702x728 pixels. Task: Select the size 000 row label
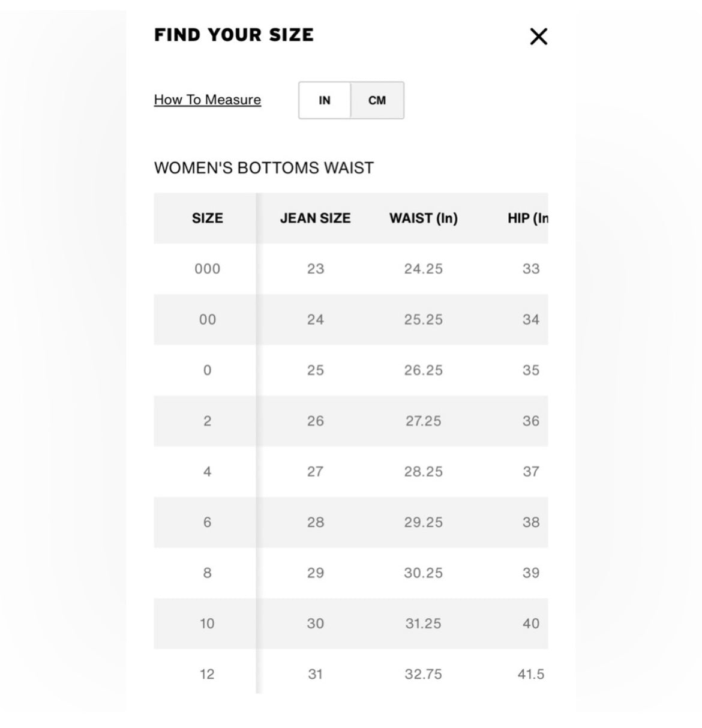(207, 269)
